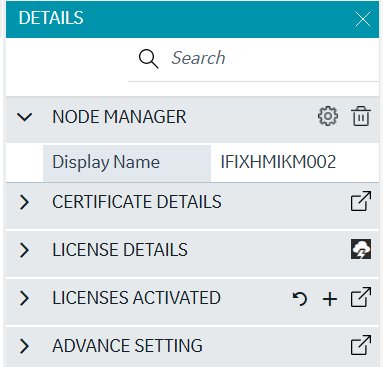
Task: Click the License Details cloud icon
Action: click(x=361, y=249)
